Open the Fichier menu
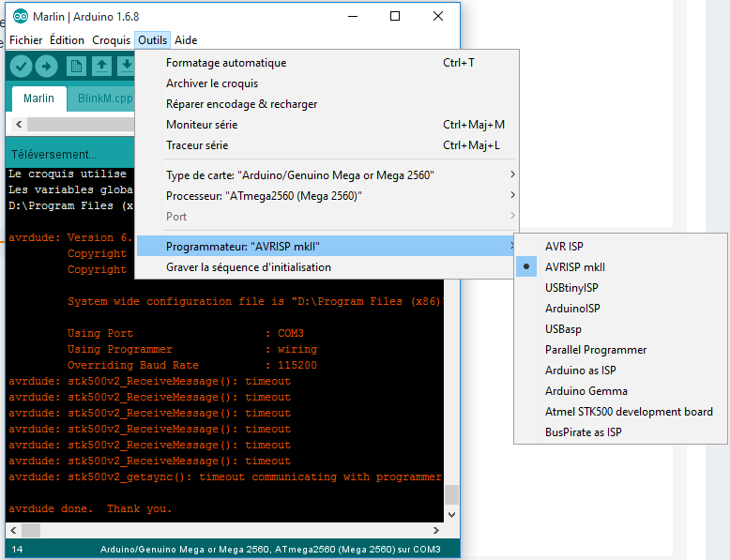The width and height of the screenshot is (730, 560). pyautogui.click(x=25, y=40)
